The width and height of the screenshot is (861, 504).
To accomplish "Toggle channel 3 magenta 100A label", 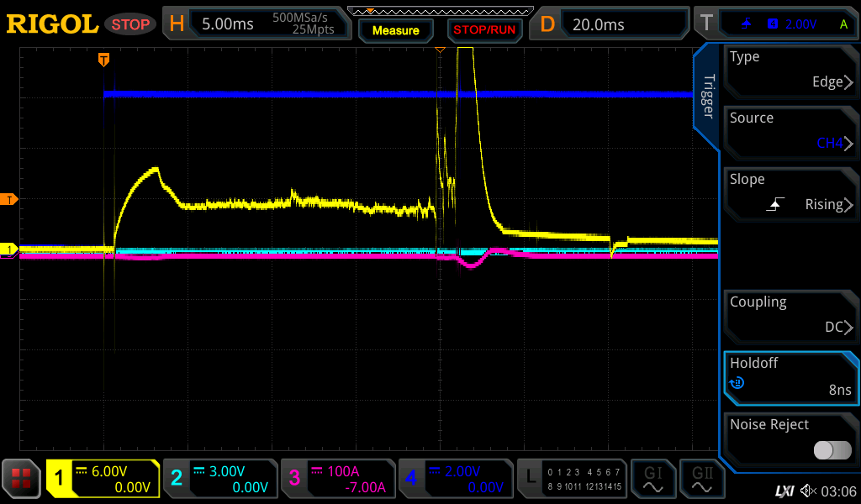I will 336,479.
